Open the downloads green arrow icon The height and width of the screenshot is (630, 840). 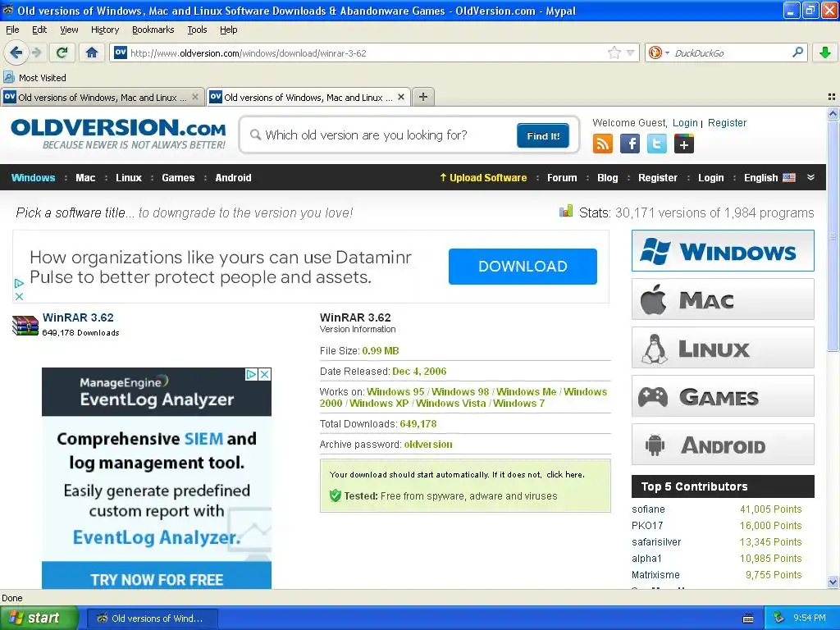tap(825, 52)
